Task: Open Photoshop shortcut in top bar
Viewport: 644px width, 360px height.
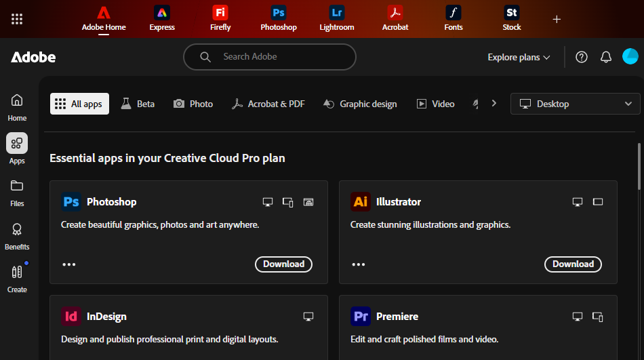Action: pos(279,19)
